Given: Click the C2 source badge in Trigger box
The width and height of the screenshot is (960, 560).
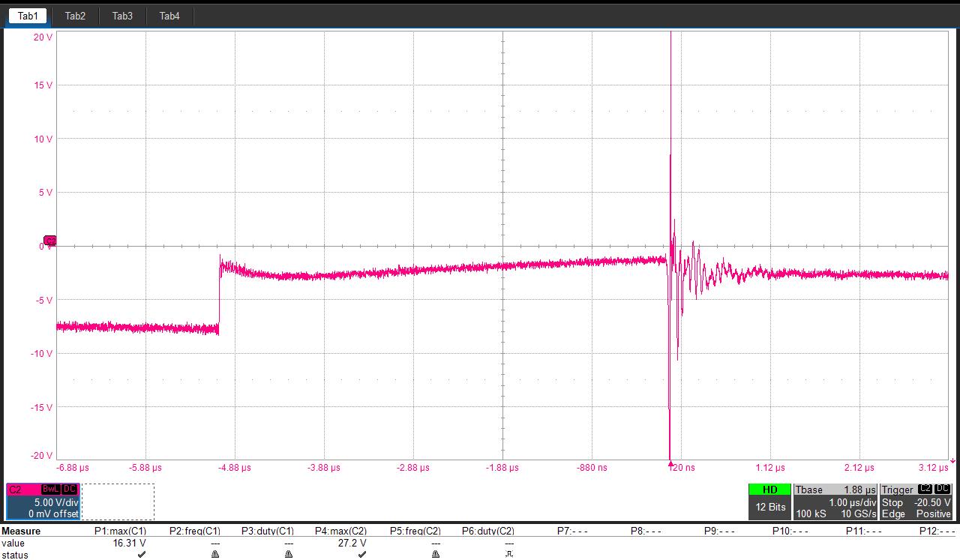Looking at the screenshot, I should click(x=925, y=490).
